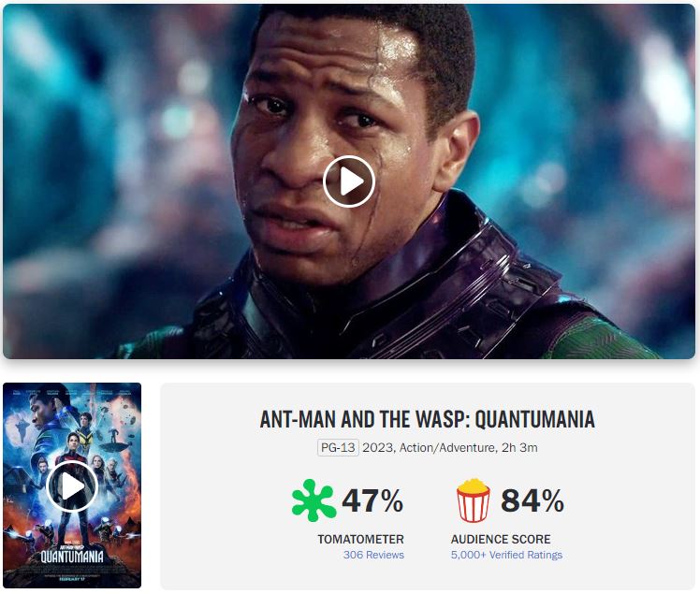Click the Ant-Man and the Wasp: Quantumania title
This screenshot has height=594, width=700.
point(428,419)
